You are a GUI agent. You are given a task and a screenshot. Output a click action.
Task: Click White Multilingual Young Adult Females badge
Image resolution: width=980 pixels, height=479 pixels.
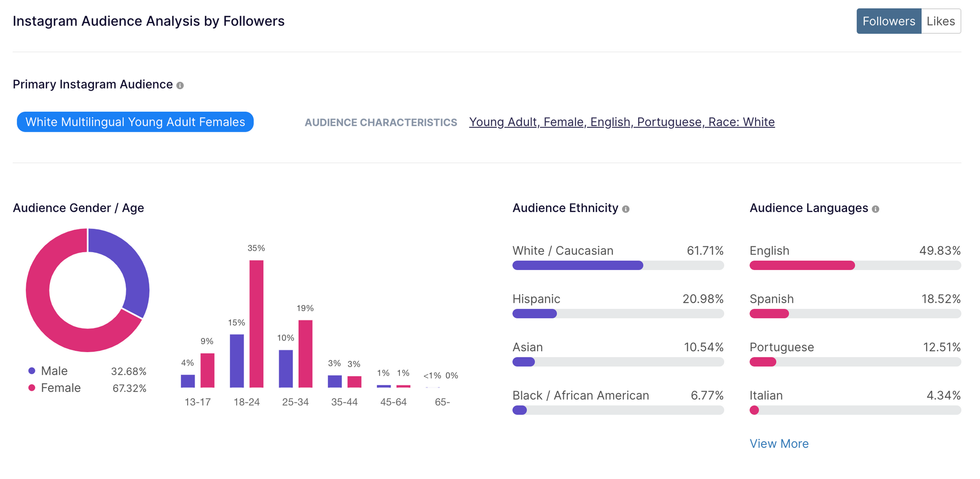pyautogui.click(x=135, y=122)
